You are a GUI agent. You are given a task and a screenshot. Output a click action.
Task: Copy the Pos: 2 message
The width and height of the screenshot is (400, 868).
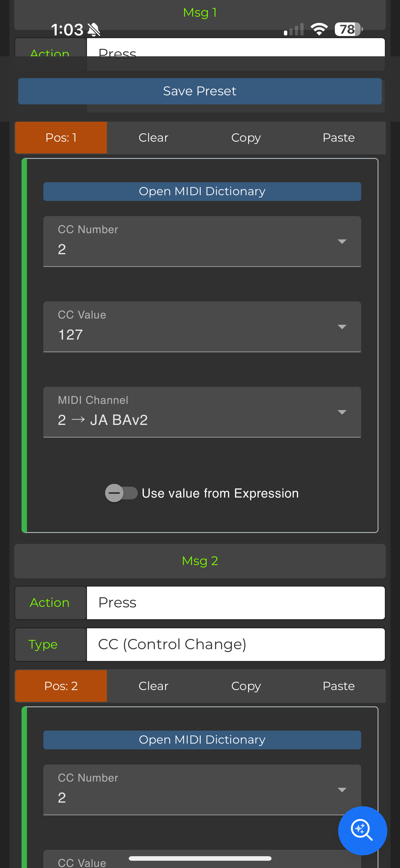246,686
